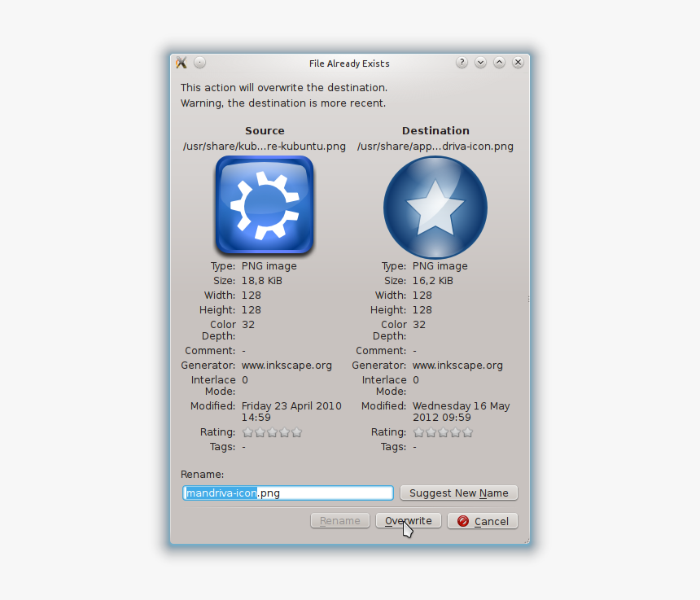
Task: Click the destination Mandriva star thumbnail
Action: pyautogui.click(x=435, y=207)
